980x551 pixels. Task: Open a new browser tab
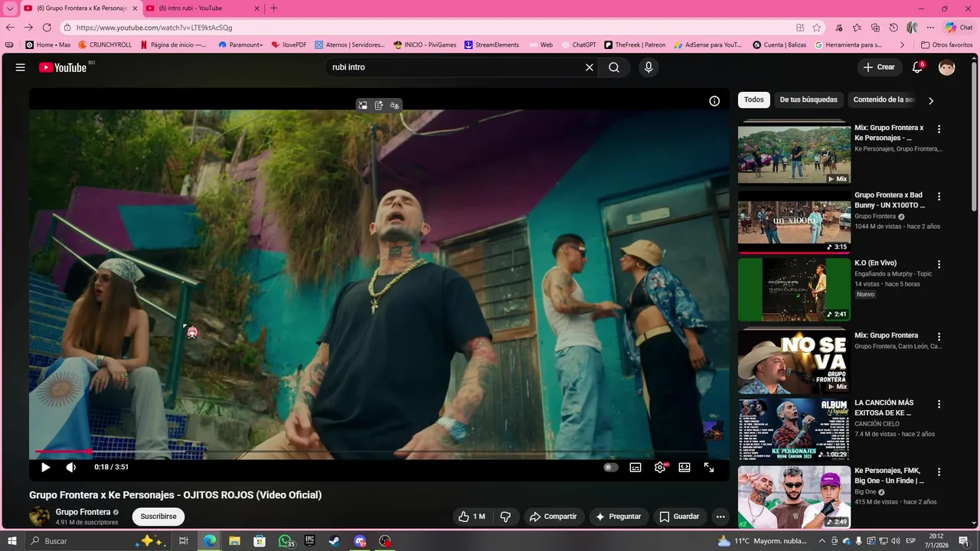coord(274,8)
